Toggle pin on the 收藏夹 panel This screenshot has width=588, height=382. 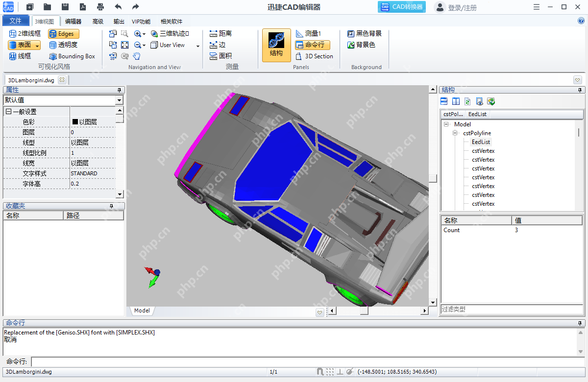coord(111,206)
